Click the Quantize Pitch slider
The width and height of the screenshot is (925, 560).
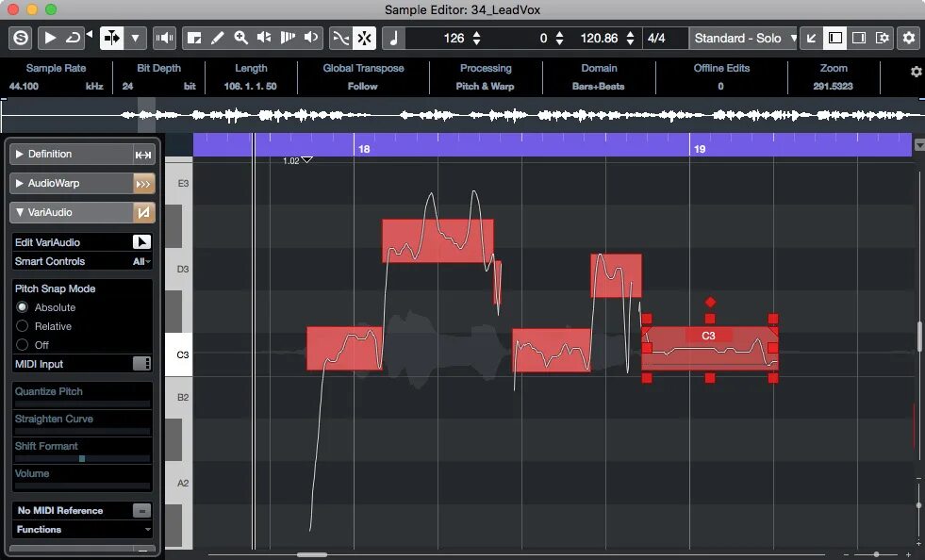pos(83,404)
